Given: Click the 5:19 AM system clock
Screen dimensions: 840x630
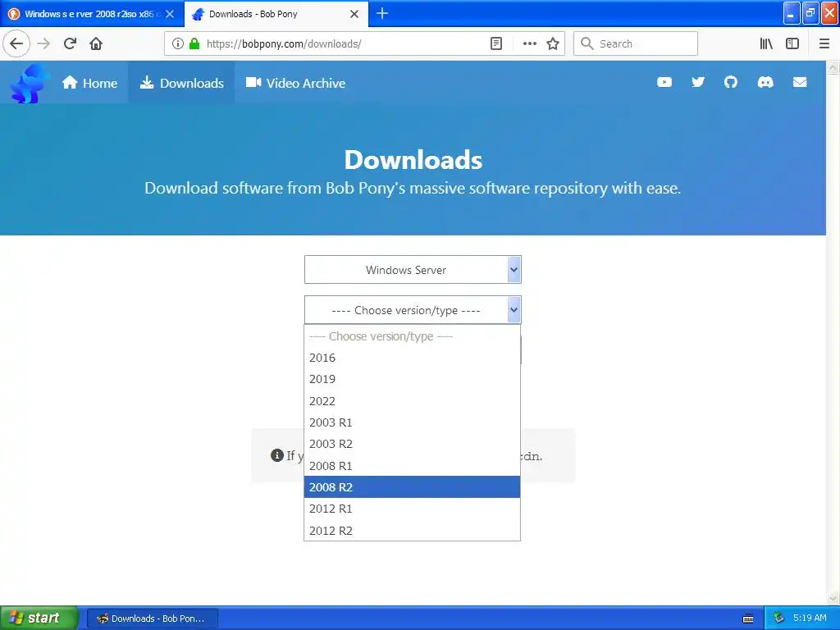Looking at the screenshot, I should 810,619.
